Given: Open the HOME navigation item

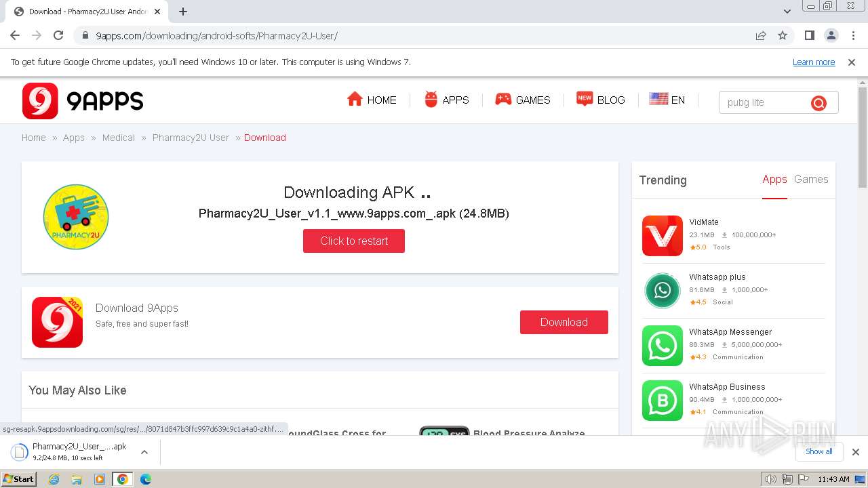Looking at the screenshot, I should pos(372,100).
